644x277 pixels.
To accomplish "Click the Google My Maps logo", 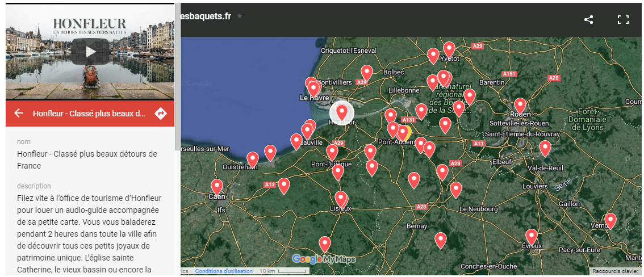I will pos(323,259).
